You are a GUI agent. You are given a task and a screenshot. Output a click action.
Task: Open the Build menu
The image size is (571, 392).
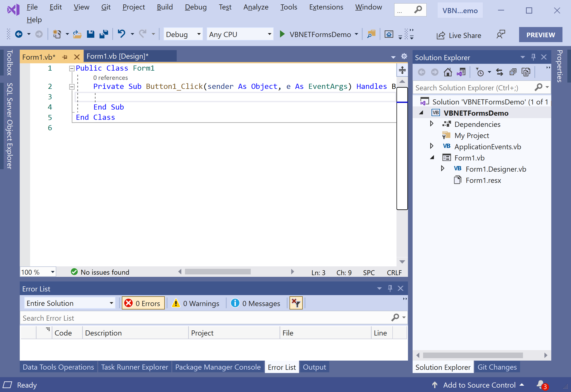(x=165, y=7)
